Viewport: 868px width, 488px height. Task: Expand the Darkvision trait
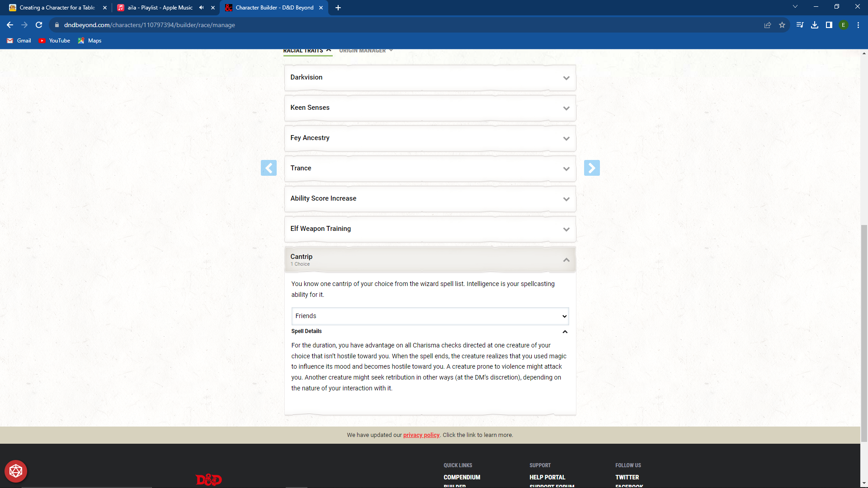click(566, 78)
